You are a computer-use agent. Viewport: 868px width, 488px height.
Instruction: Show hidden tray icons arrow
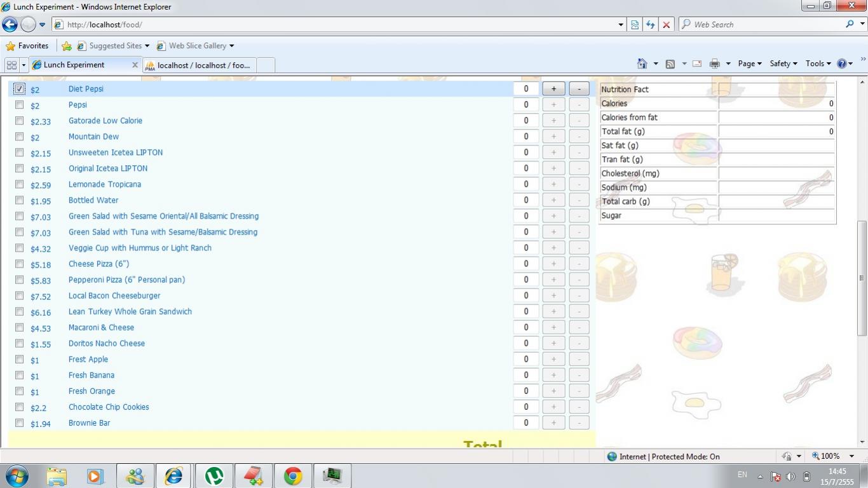[760, 477]
